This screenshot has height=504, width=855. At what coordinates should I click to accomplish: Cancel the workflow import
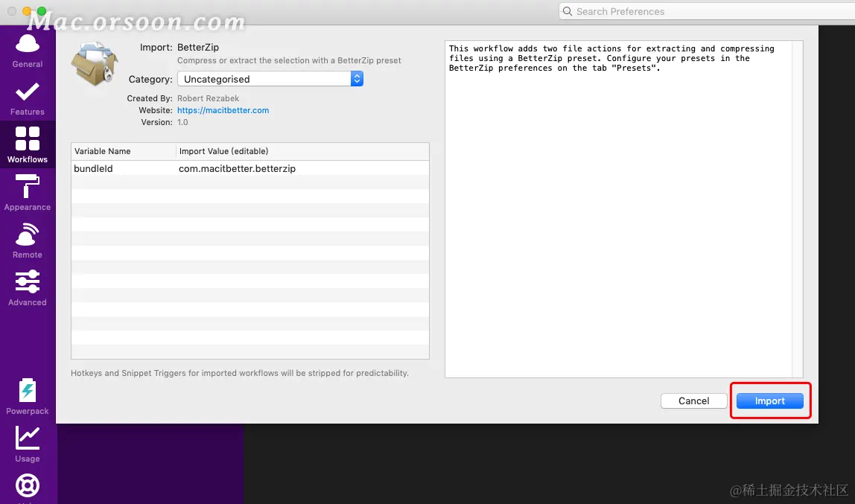pyautogui.click(x=693, y=401)
